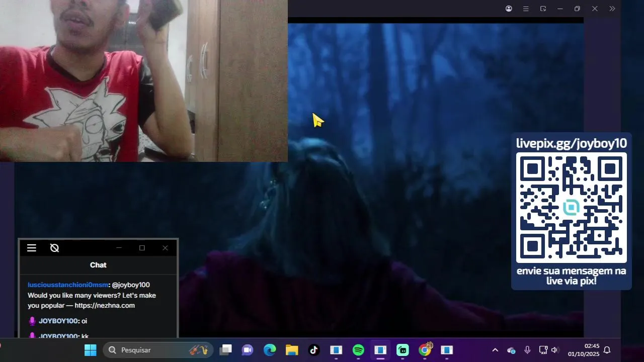Show hidden system tray icons

495,350
